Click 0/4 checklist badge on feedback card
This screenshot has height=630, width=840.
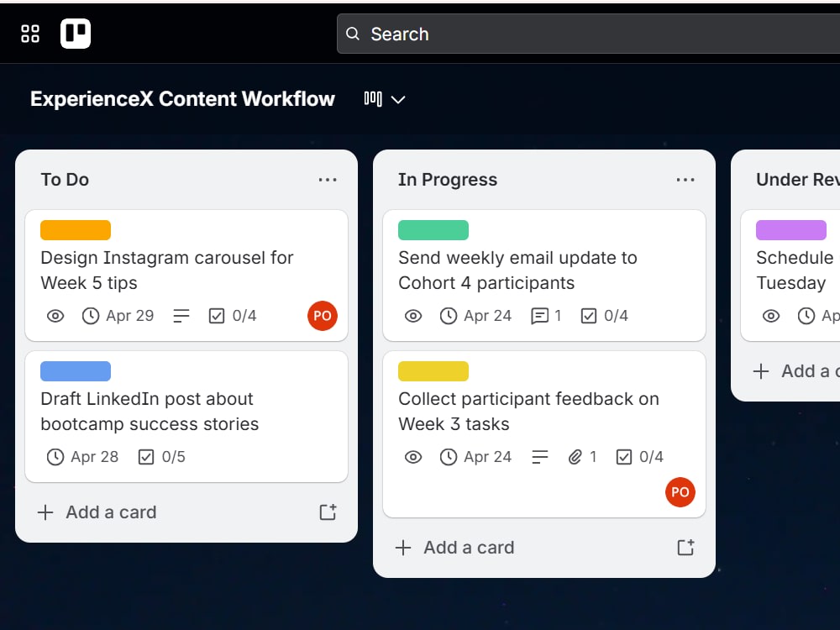click(x=639, y=457)
